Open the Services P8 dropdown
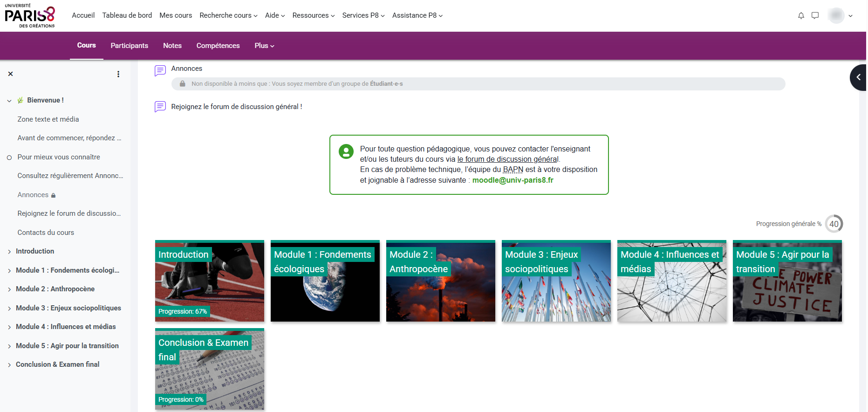Image resolution: width=868 pixels, height=412 pixels. point(363,15)
